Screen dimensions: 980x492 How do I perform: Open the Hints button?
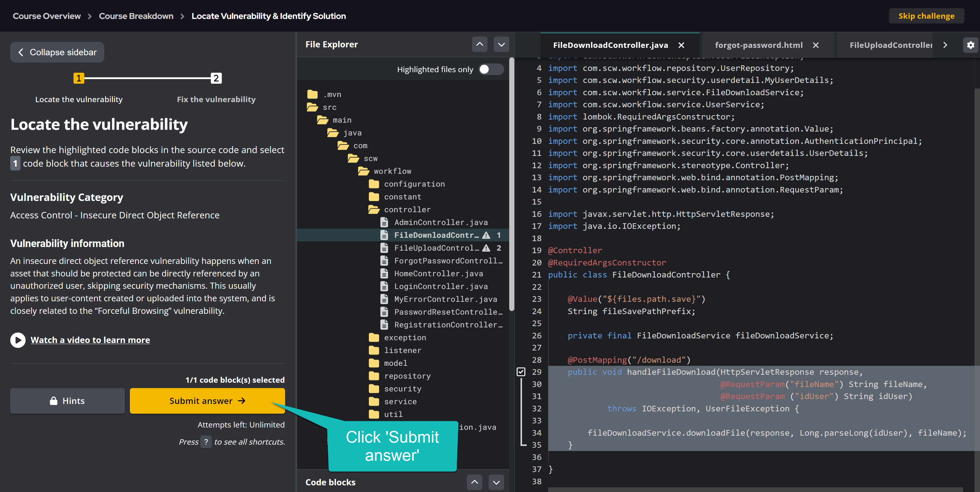tap(67, 401)
